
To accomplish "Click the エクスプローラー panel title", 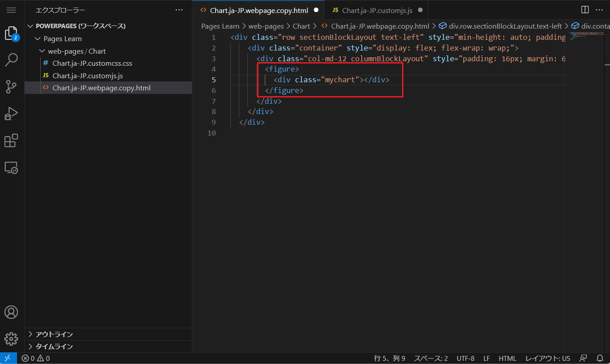I will click(60, 10).
